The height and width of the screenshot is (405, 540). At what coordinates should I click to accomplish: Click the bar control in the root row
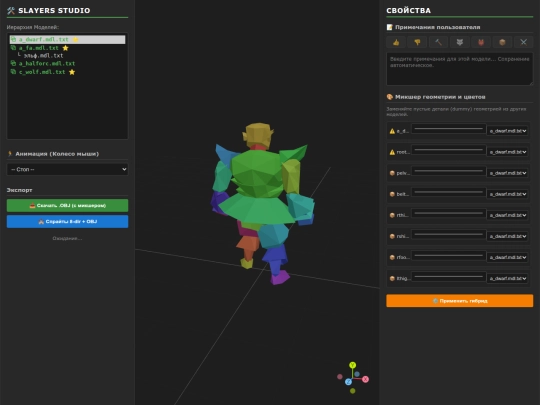click(449, 150)
